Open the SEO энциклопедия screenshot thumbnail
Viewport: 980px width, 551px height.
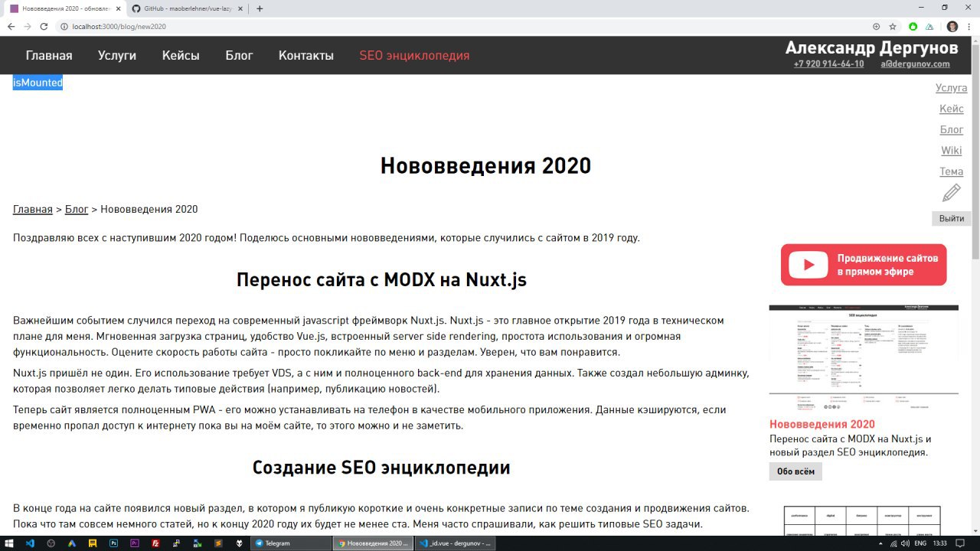coord(864,358)
